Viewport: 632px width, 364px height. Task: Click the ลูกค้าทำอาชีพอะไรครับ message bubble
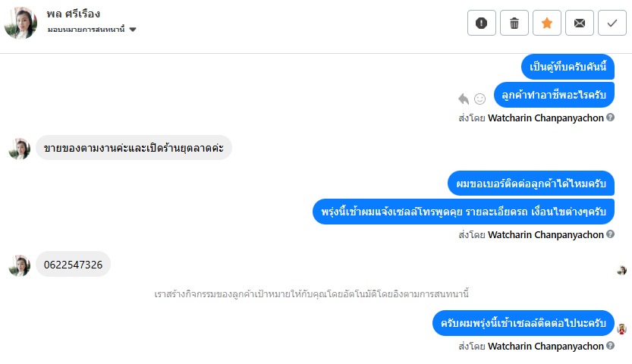554,94
